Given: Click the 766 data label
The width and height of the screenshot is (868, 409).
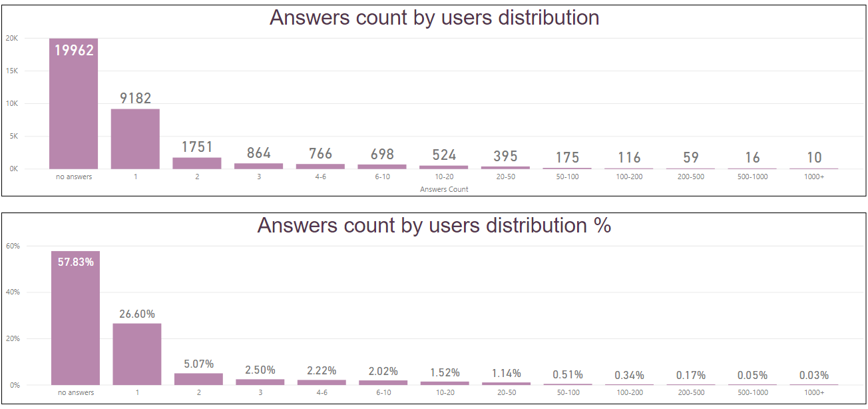Looking at the screenshot, I should coord(320,154).
